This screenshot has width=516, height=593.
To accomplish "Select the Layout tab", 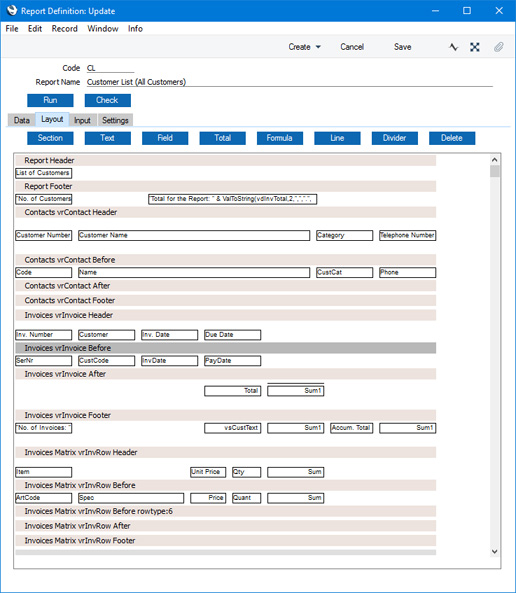I will (x=52, y=119).
